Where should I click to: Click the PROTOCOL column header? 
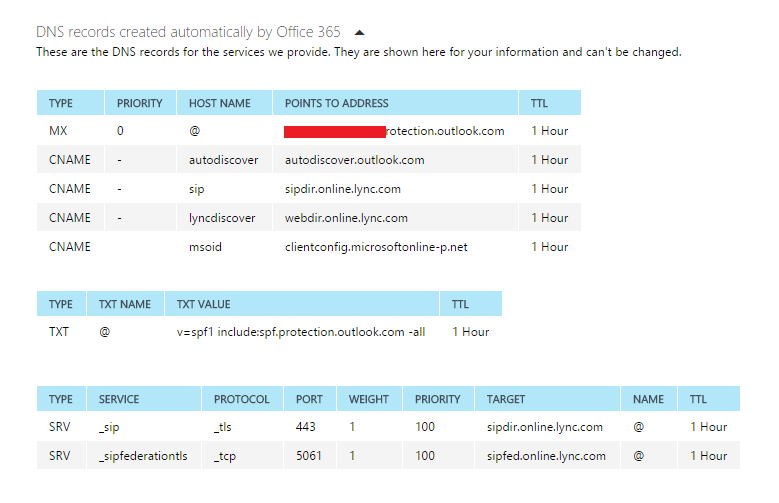click(241, 399)
